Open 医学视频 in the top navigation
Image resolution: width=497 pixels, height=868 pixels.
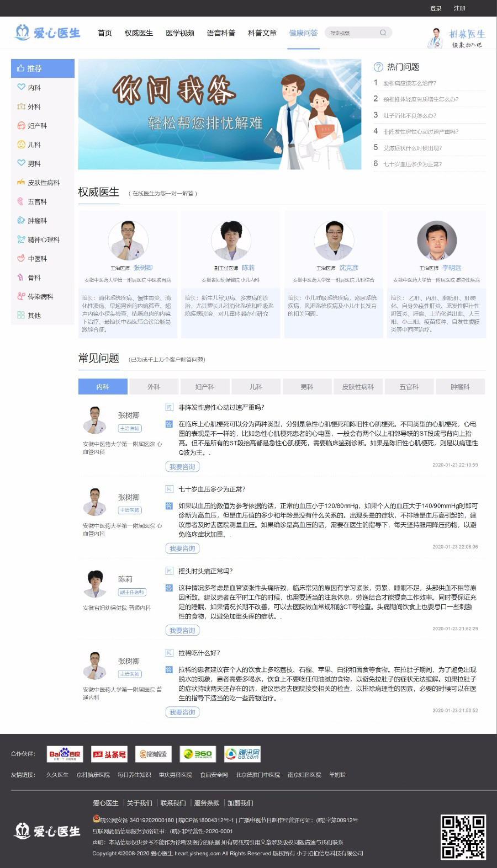(180, 33)
